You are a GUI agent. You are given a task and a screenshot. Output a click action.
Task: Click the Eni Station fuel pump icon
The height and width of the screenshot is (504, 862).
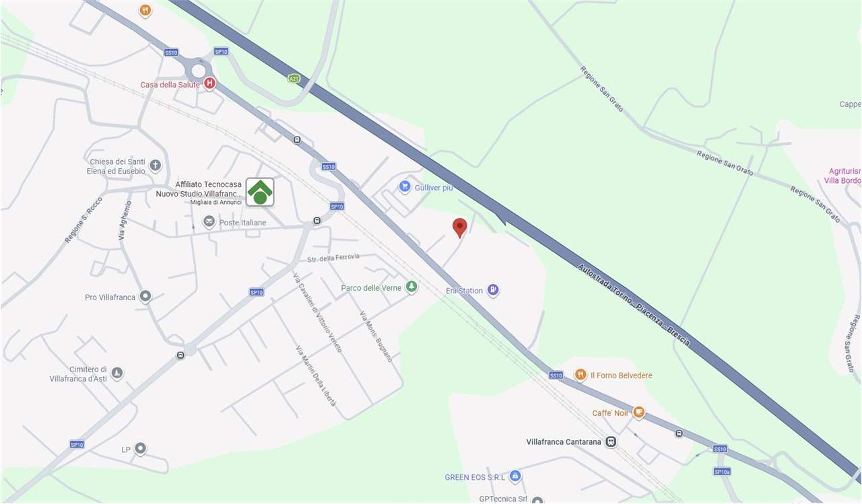point(494,290)
